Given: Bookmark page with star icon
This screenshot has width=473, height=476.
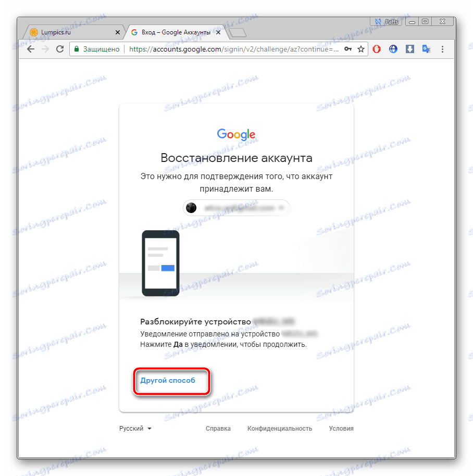Looking at the screenshot, I should click(360, 49).
